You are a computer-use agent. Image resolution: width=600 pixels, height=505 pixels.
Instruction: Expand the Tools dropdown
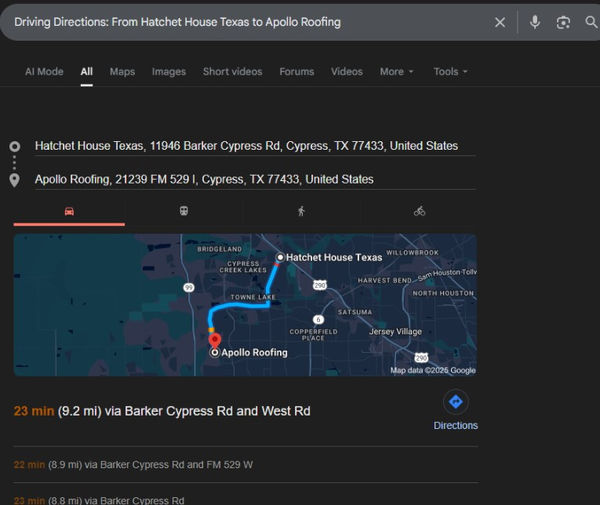[x=450, y=72]
